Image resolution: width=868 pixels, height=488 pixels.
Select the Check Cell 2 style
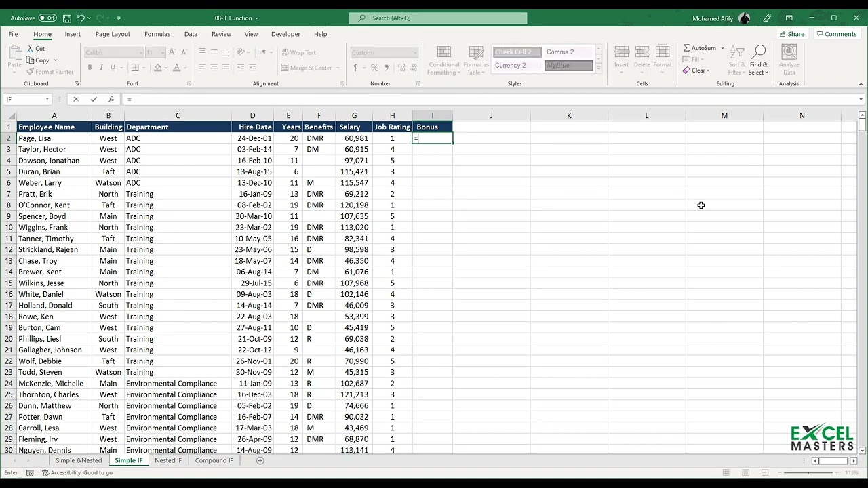[x=517, y=52]
